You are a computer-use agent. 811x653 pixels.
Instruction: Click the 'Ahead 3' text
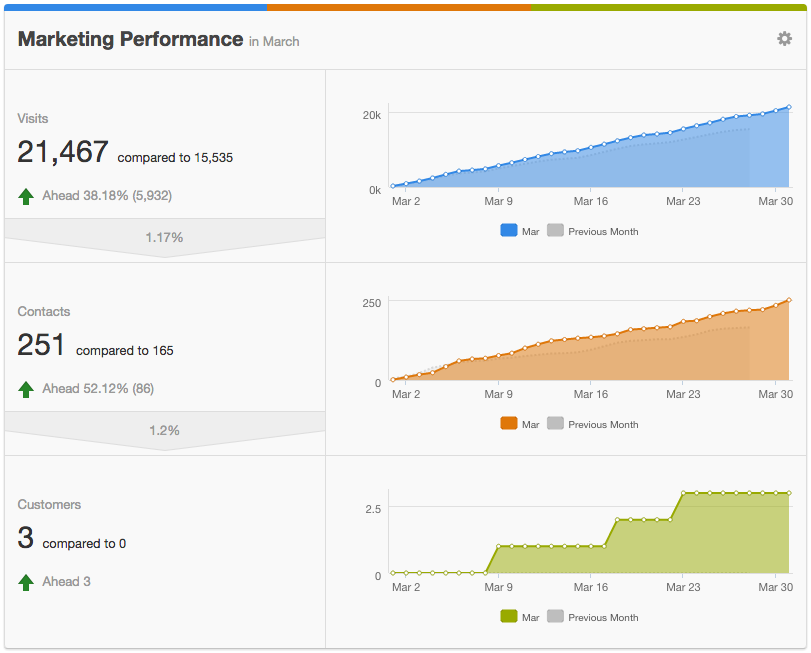(x=66, y=582)
